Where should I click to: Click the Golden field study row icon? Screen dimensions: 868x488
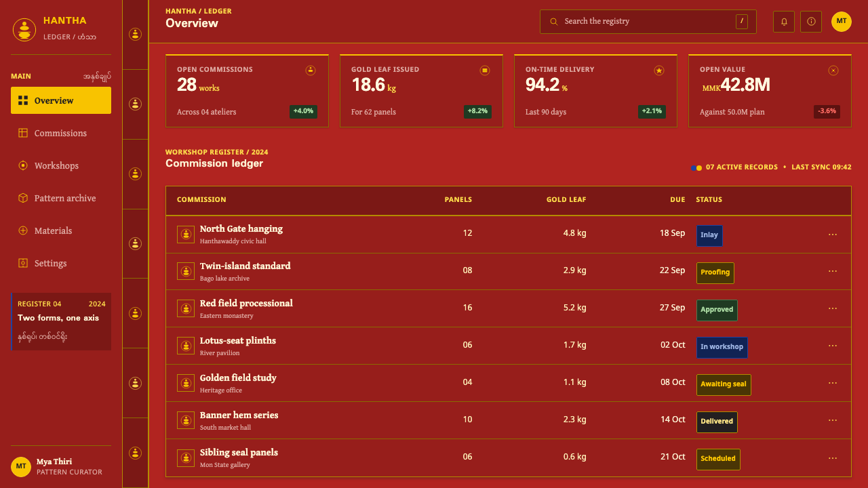point(186,384)
